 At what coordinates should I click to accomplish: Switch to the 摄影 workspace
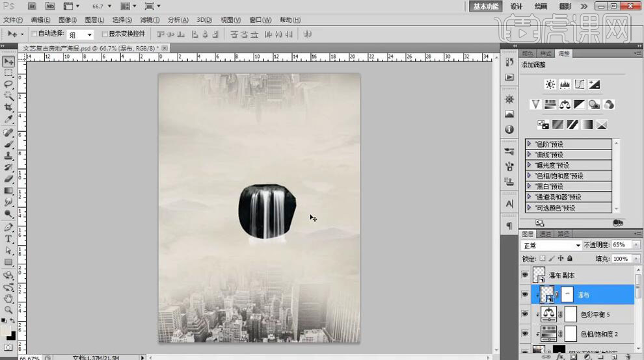point(565,6)
